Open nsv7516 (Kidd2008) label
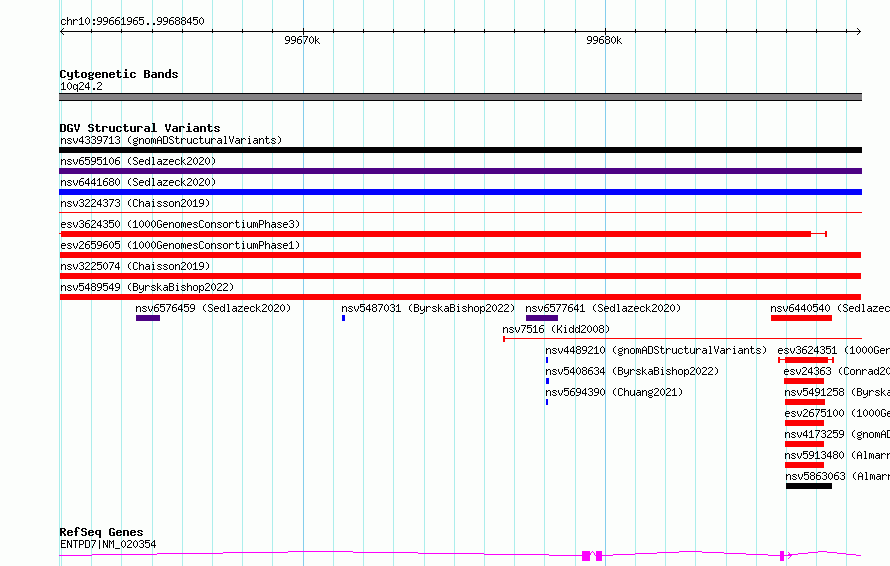The height and width of the screenshot is (566, 890). click(556, 329)
